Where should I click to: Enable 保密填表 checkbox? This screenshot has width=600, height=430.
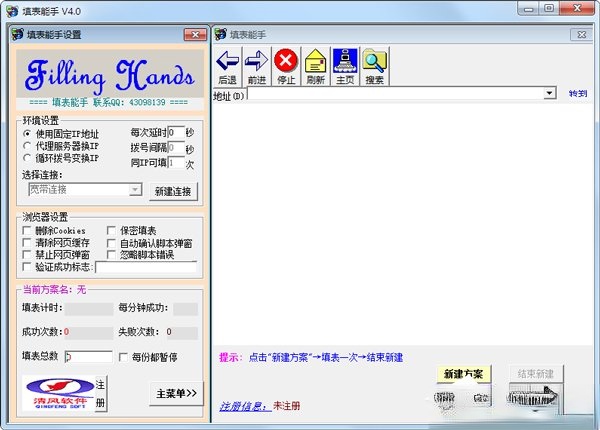(x=111, y=230)
